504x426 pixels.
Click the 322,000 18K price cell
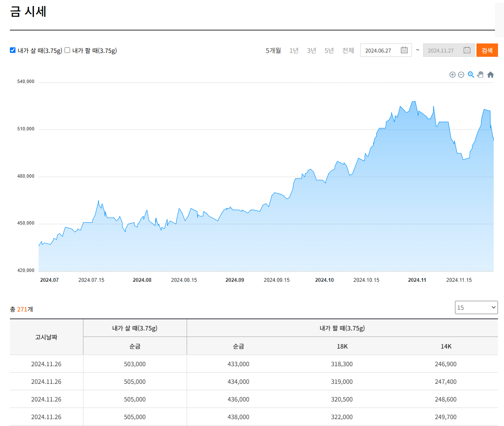(x=342, y=417)
